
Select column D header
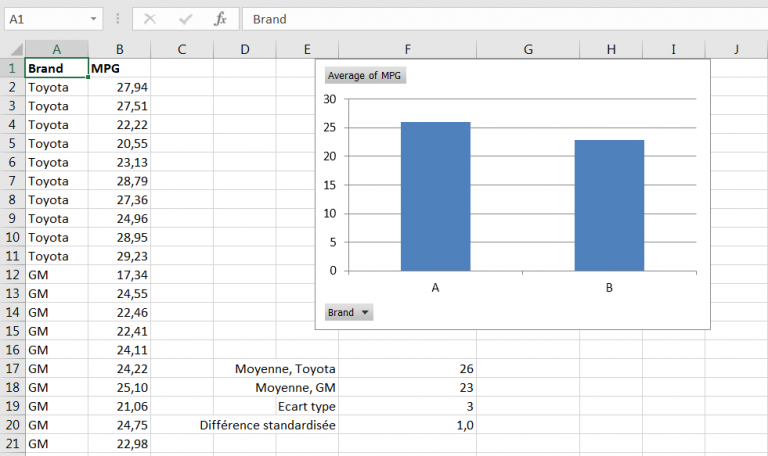[x=244, y=49]
